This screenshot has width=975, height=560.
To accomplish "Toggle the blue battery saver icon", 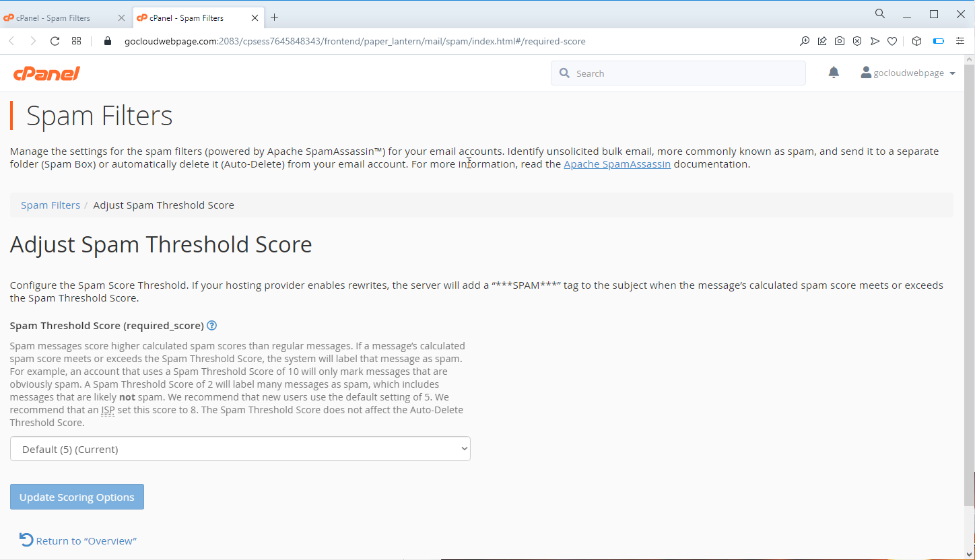I will (939, 41).
